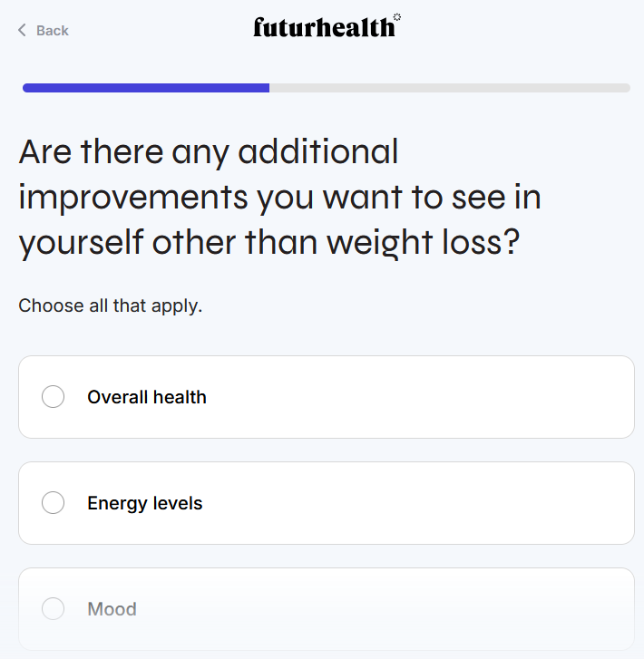Toggle the Energy levels radio circle
The height and width of the screenshot is (659, 644).
point(54,503)
